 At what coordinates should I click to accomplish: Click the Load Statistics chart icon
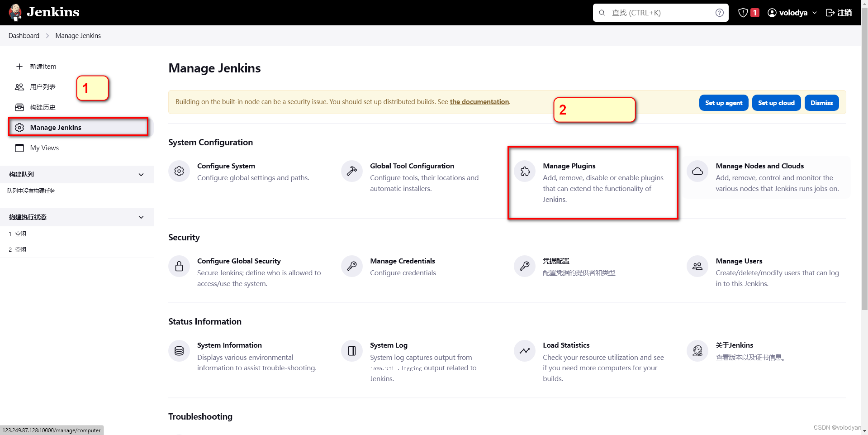525,351
